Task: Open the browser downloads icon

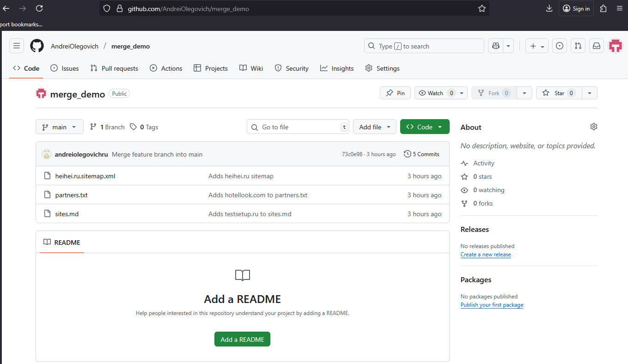Action: click(549, 8)
